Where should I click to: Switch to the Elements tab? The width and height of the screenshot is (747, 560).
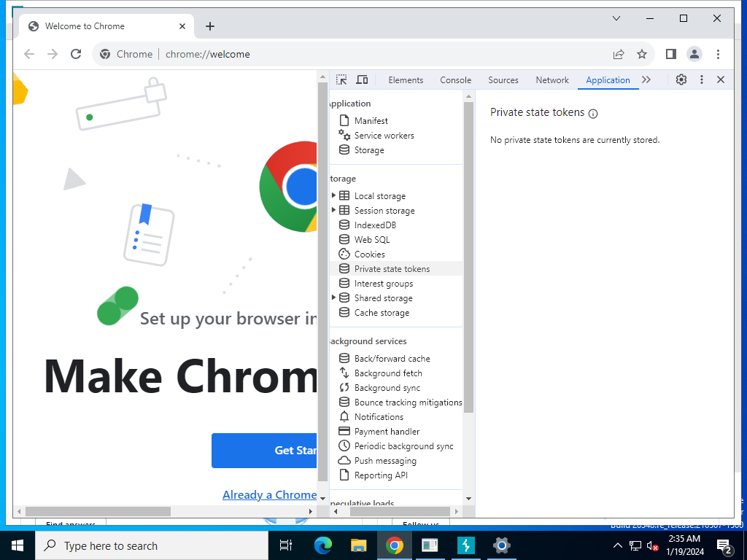[406, 80]
